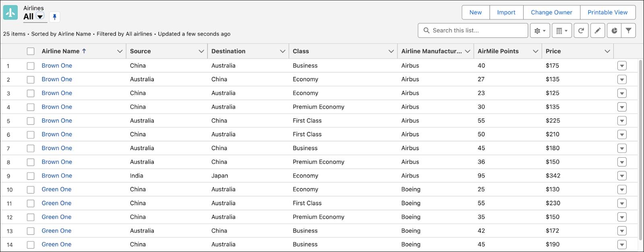Screen dimensions: 644x252
Task: Open the display as table menu
Action: (x=561, y=31)
